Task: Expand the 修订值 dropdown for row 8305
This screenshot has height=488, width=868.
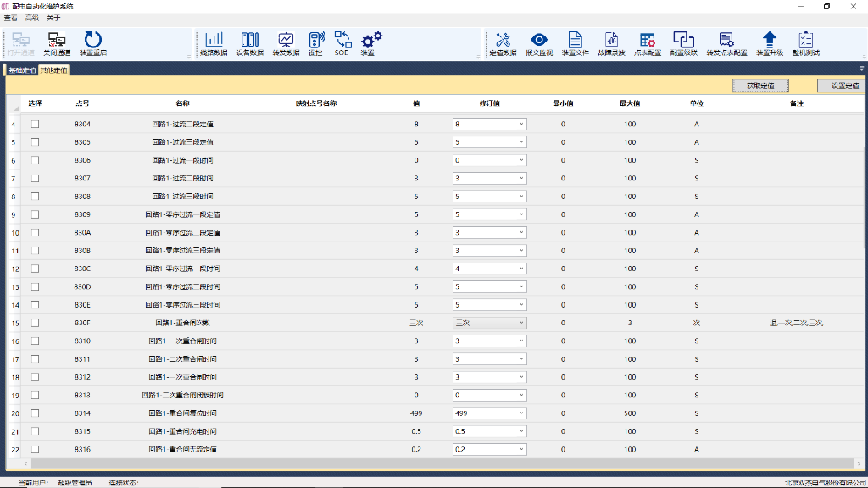Action: (x=521, y=142)
